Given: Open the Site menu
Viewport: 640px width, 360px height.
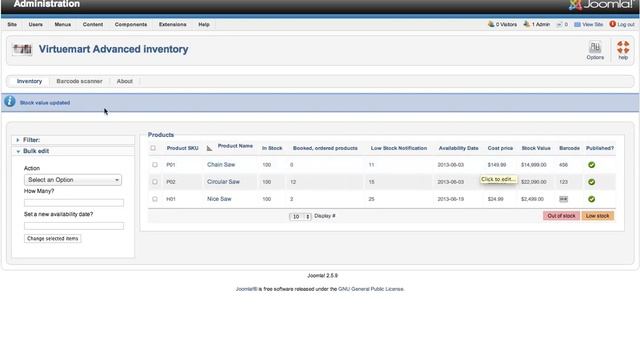Looking at the screenshot, I should pyautogui.click(x=12, y=24).
